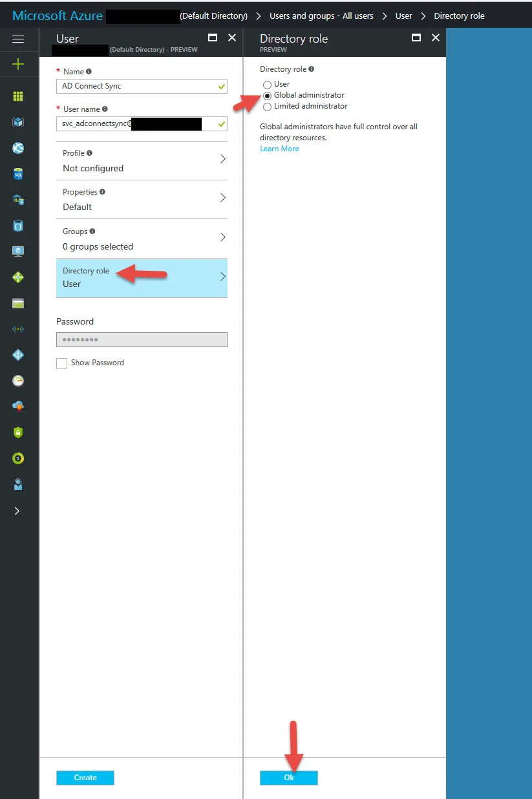Maximize the Directory role blade

click(416, 37)
